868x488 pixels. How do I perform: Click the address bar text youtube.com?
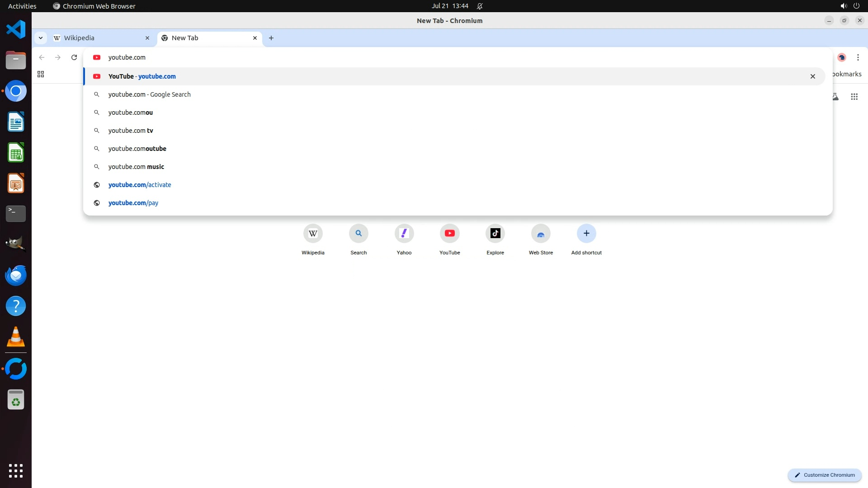pos(127,57)
